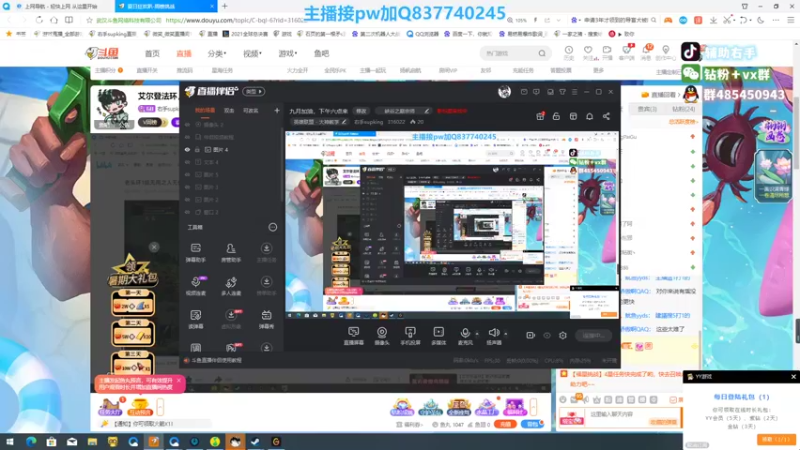Open streaming app hamburger menu
800x450 pixels.
[574, 92]
